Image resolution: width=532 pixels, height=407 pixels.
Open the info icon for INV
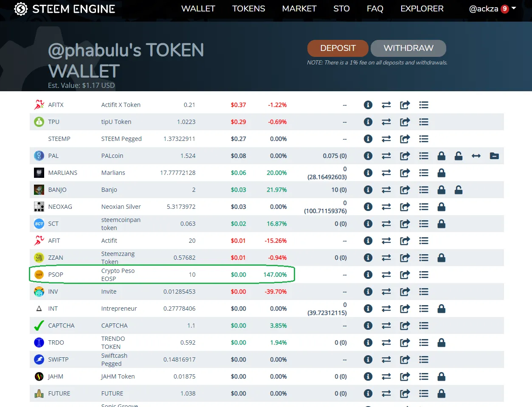[x=368, y=292]
